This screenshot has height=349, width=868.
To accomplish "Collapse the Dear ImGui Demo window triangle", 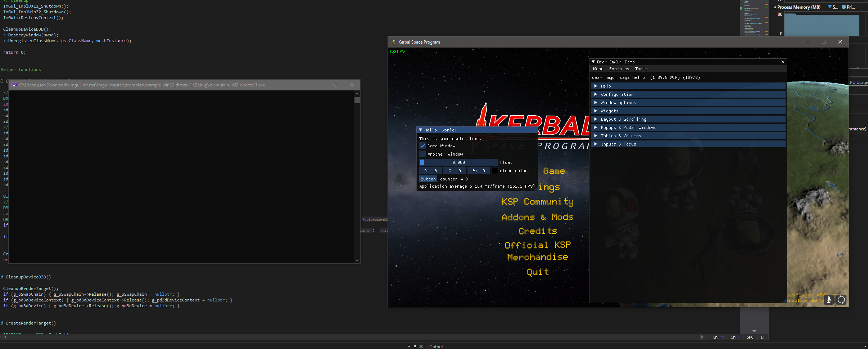I will tap(593, 62).
